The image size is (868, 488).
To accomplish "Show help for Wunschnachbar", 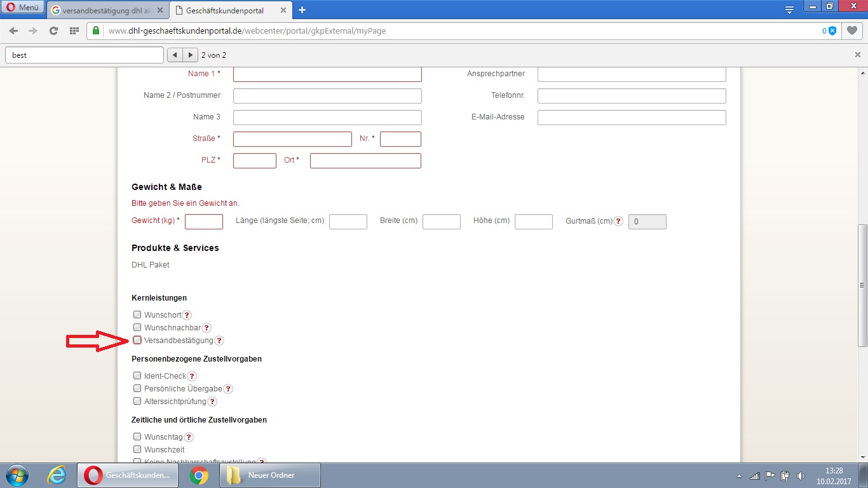I will click(x=206, y=328).
